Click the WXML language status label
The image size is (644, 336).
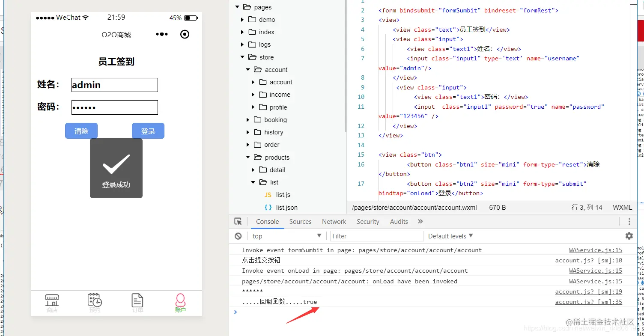click(x=622, y=207)
